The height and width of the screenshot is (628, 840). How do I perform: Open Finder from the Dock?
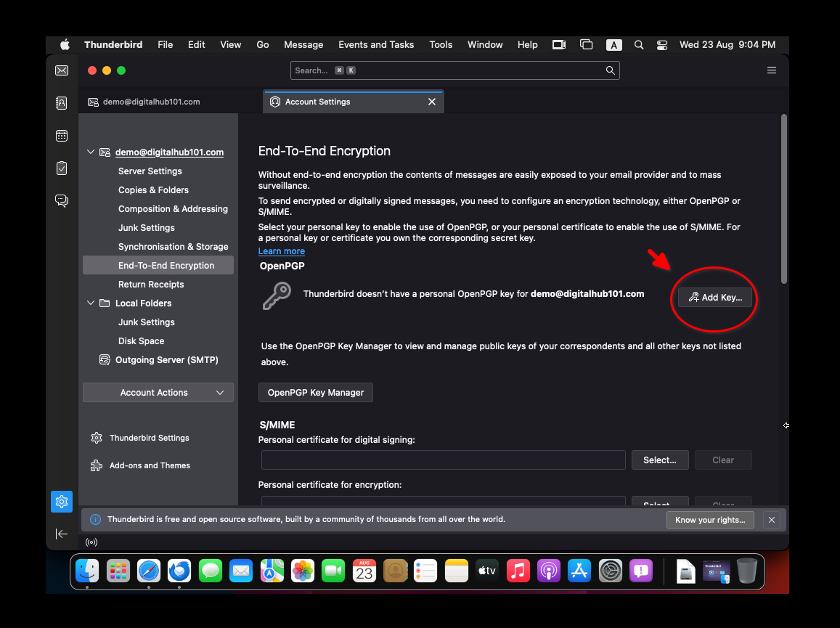click(87, 571)
